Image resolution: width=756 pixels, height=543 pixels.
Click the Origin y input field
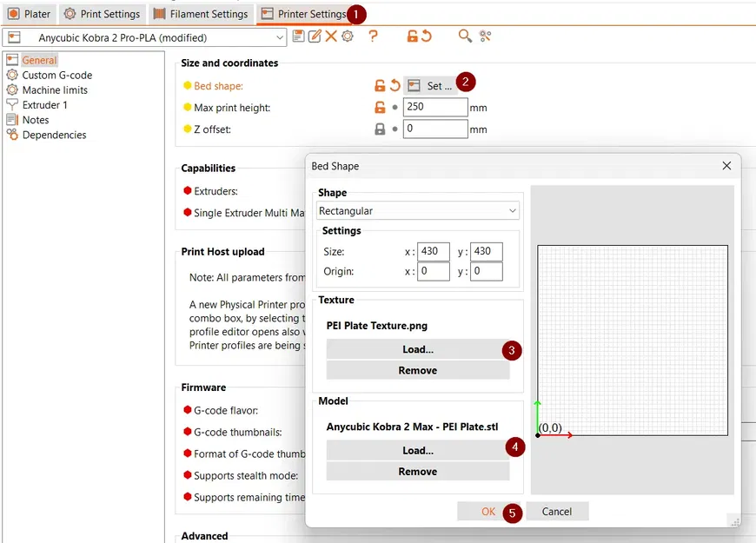[487, 271]
